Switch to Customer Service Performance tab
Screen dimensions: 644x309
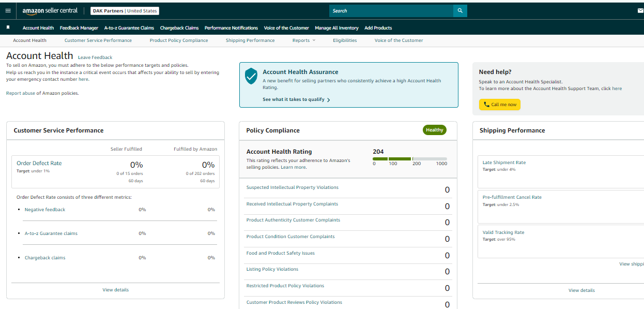point(98,40)
